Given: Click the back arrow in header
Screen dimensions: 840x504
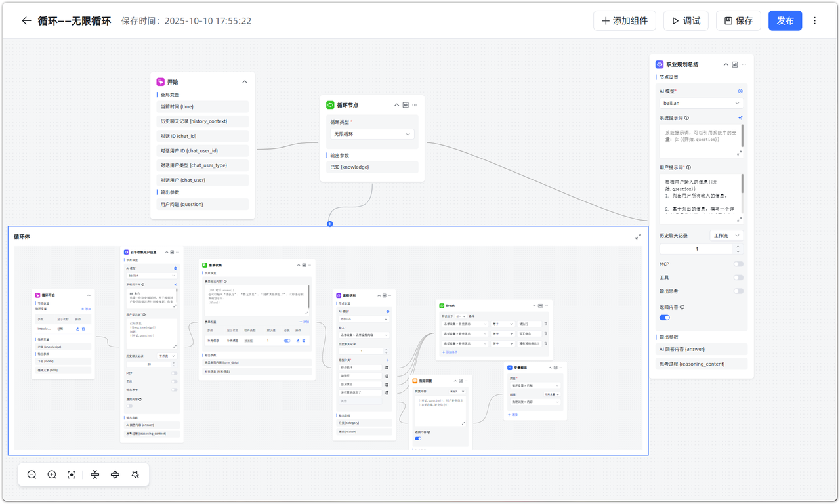Looking at the screenshot, I should (x=26, y=21).
